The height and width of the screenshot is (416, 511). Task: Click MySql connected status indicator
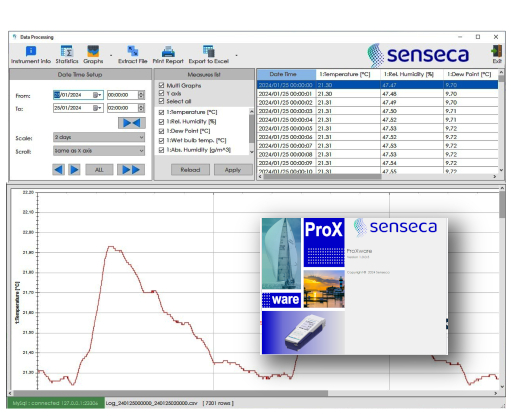click(x=55, y=403)
